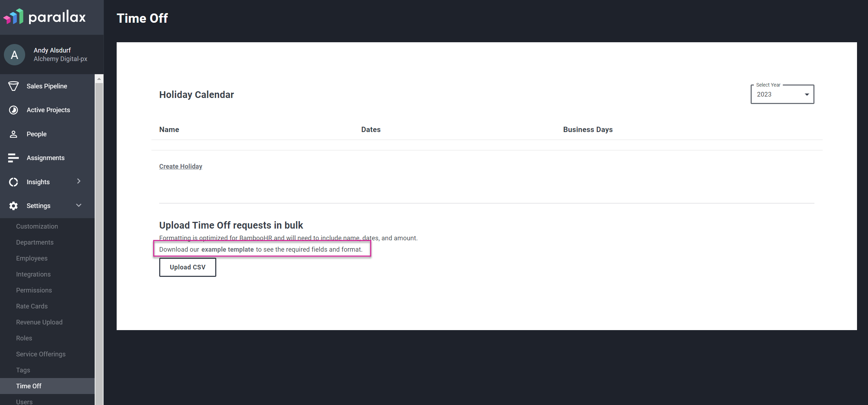The width and height of the screenshot is (868, 405).
Task: Select Settings in the sidebar
Action: pos(48,206)
